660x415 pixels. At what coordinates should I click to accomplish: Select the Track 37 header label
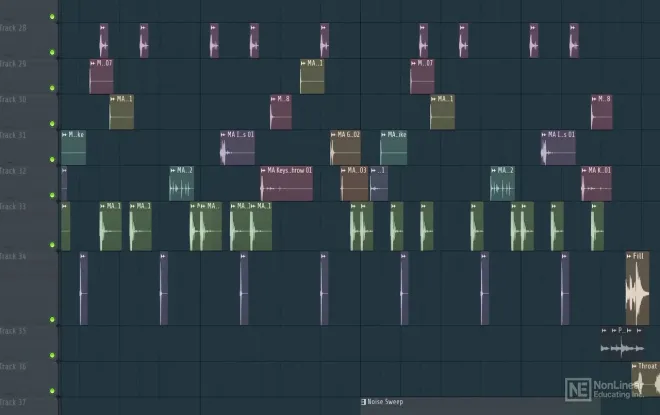coord(14,403)
